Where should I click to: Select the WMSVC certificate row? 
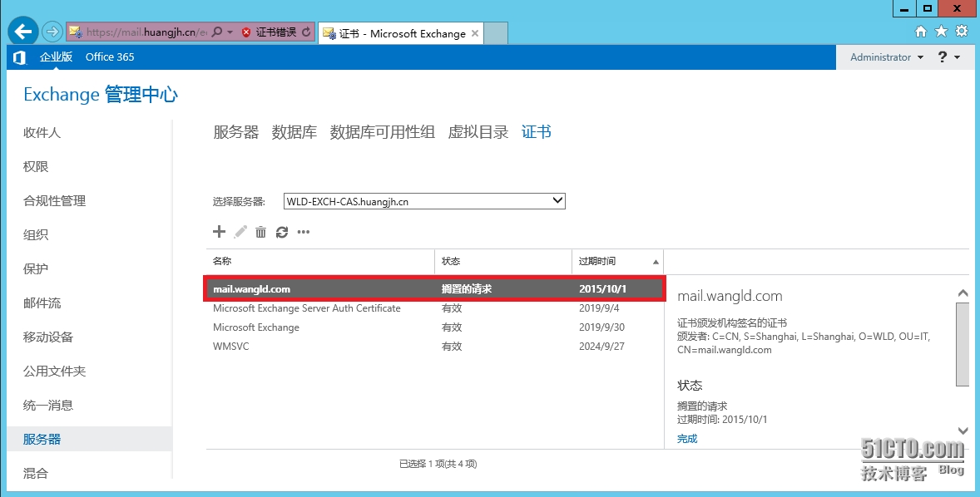point(434,347)
